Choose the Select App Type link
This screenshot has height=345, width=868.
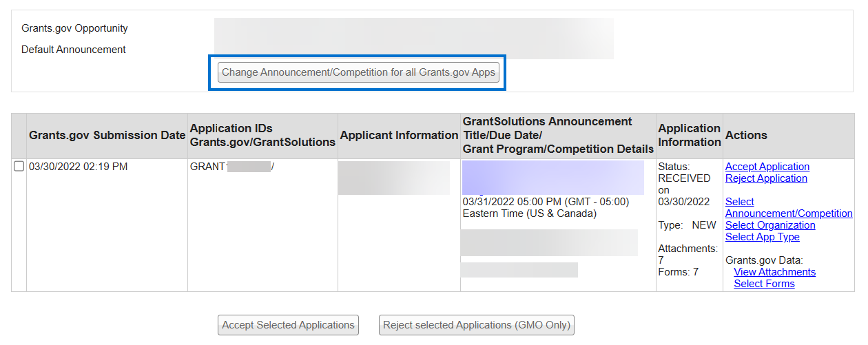[762, 237]
